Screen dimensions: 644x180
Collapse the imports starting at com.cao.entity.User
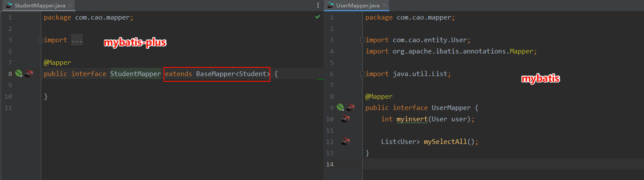click(362, 40)
